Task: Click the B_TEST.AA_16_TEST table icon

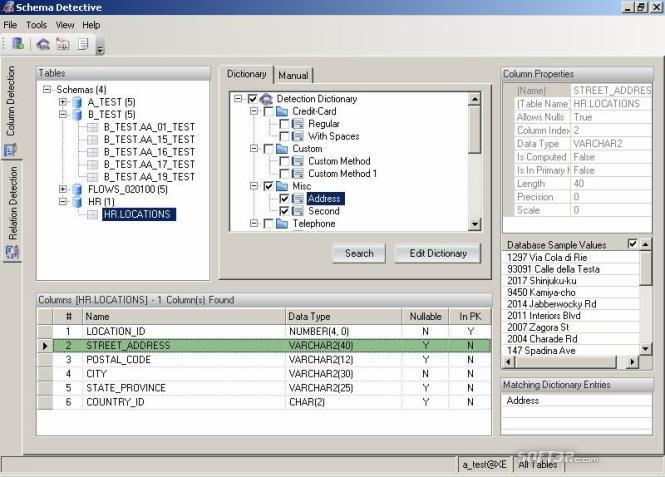Action: (92, 152)
